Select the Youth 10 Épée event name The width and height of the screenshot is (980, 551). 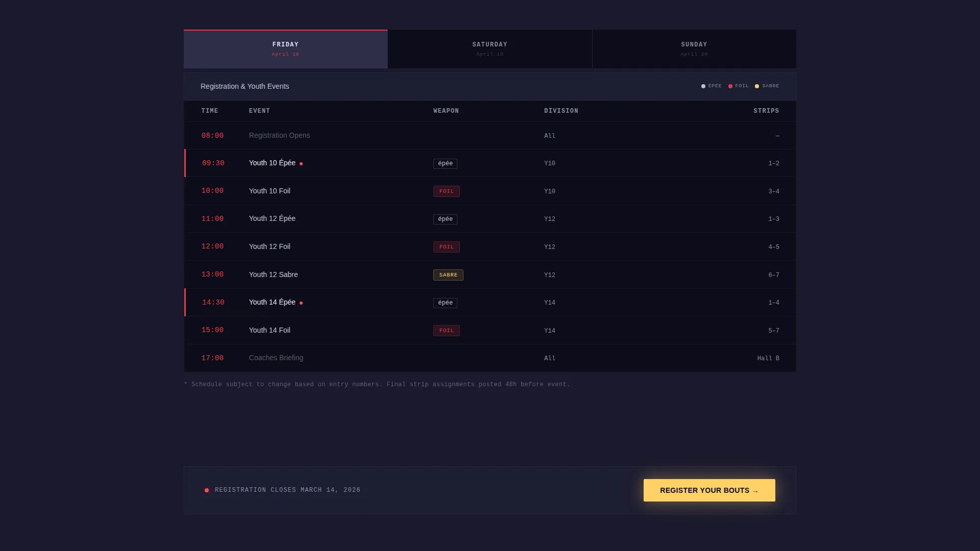pyautogui.click(x=272, y=163)
